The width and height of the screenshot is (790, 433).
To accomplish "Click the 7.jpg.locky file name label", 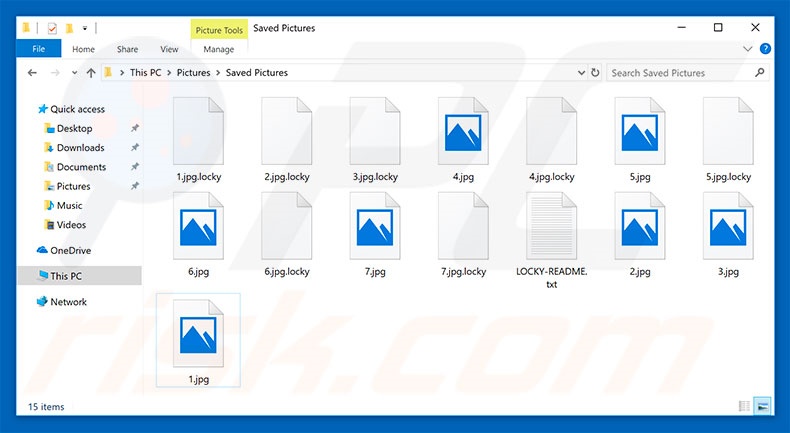I will point(464,271).
